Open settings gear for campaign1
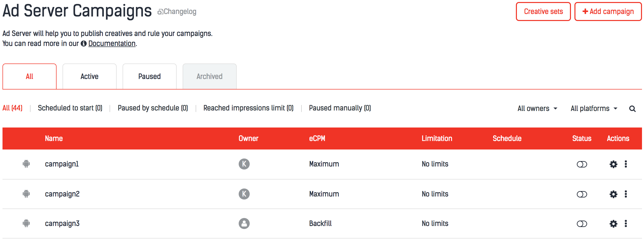The image size is (644, 240). pyautogui.click(x=613, y=164)
